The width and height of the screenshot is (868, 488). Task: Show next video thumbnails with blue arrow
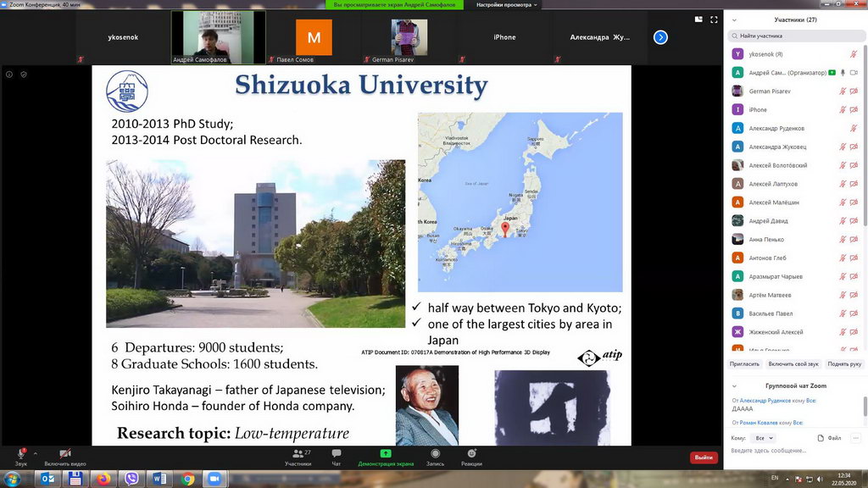coord(660,37)
